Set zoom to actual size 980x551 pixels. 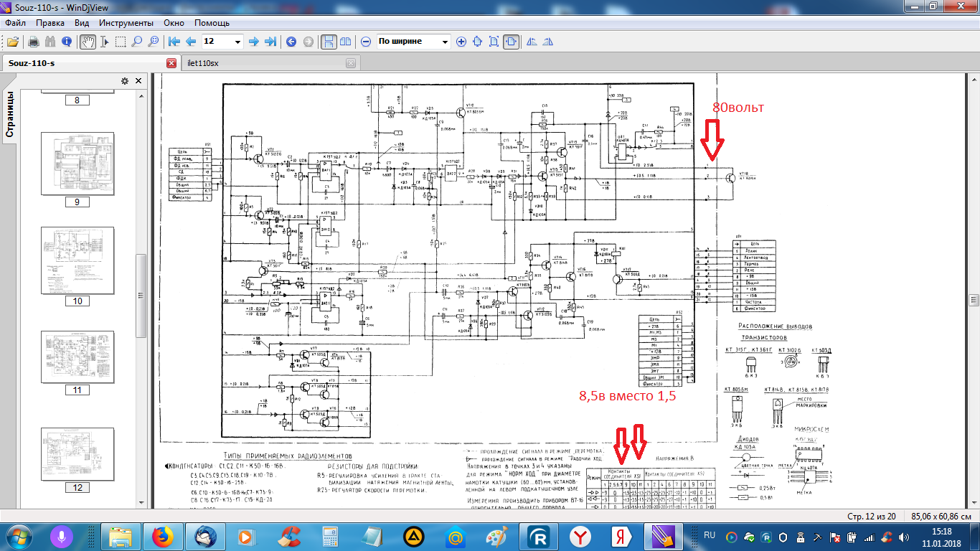coord(478,42)
